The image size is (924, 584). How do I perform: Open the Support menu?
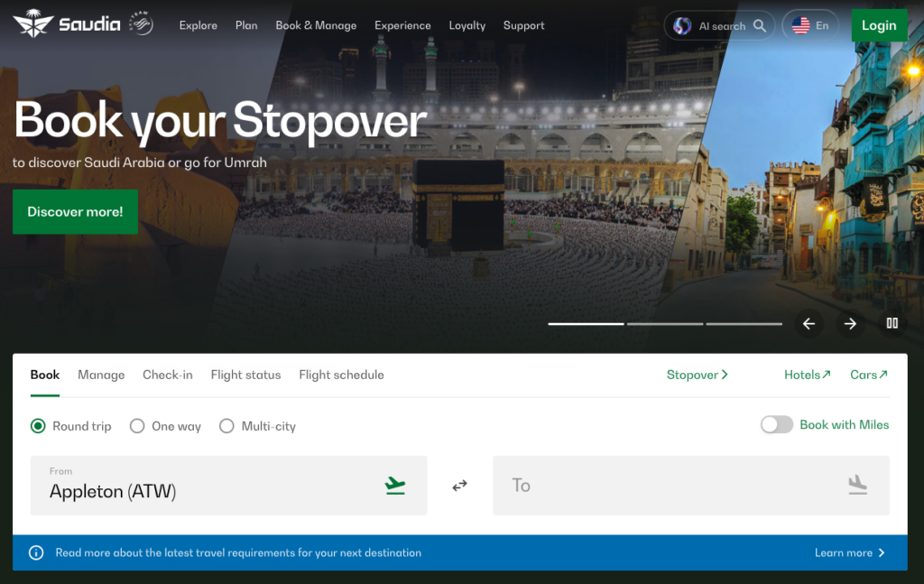tap(524, 25)
